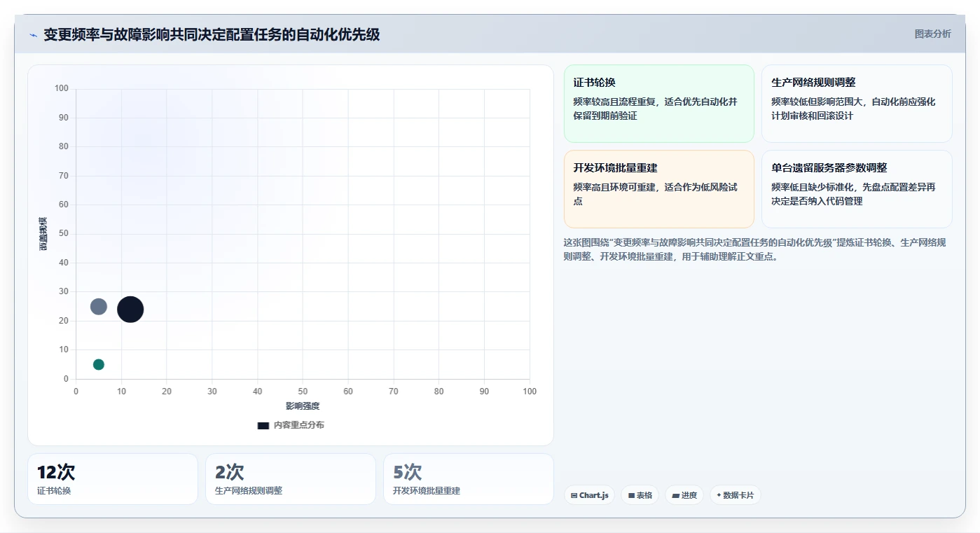Select the 表格 tag
Screen dimensions: 980x533
point(640,495)
